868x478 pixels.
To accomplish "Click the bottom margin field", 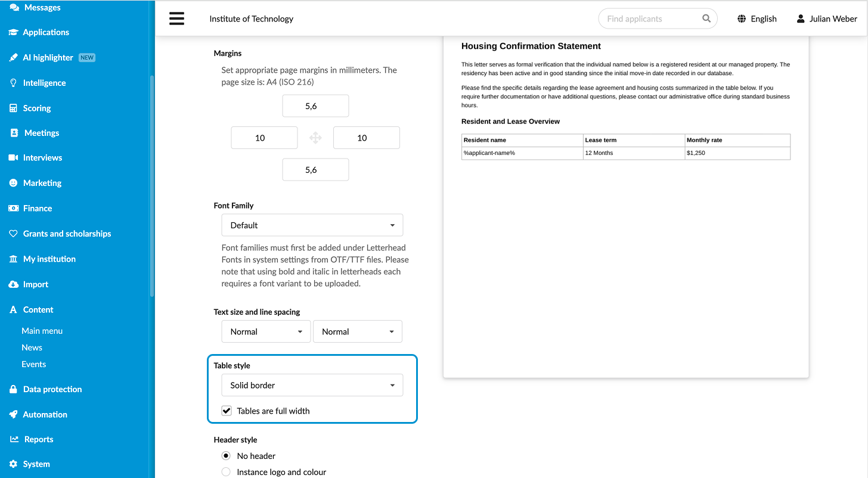I will tap(315, 170).
